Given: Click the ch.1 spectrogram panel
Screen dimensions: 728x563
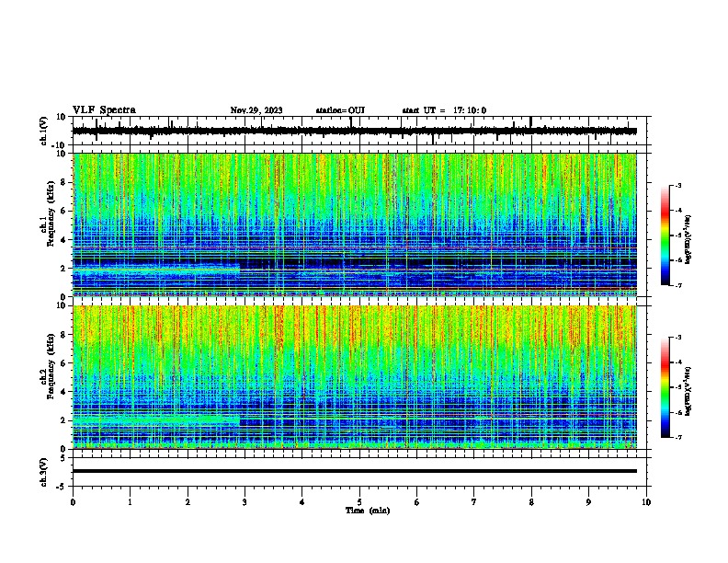Looking at the screenshot, I should click(355, 224).
